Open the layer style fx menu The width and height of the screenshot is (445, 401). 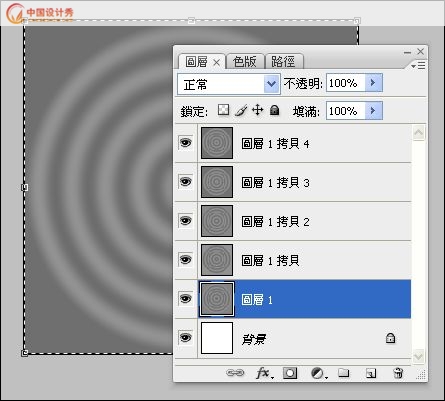[x=265, y=373]
